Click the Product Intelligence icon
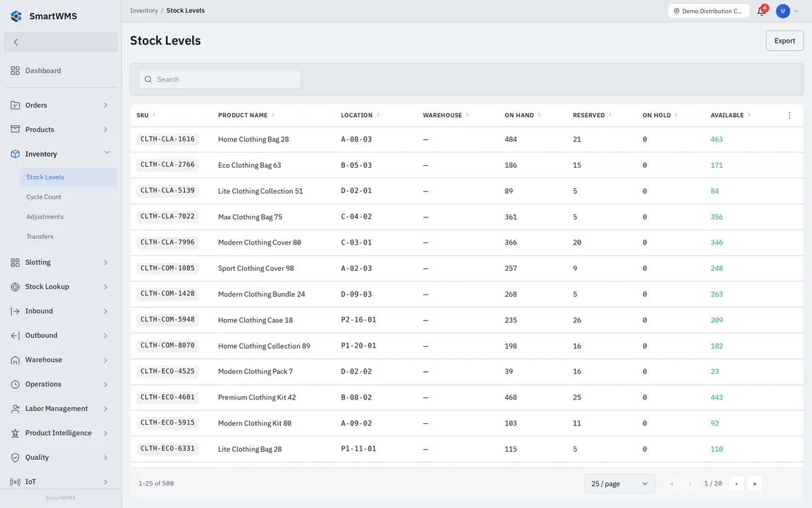This screenshot has width=812, height=508. [15, 433]
